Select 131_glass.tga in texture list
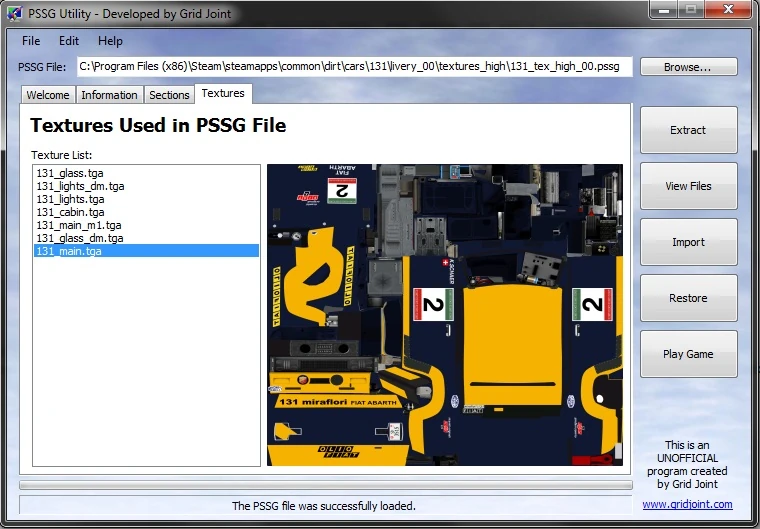This screenshot has height=529, width=760. click(146, 173)
